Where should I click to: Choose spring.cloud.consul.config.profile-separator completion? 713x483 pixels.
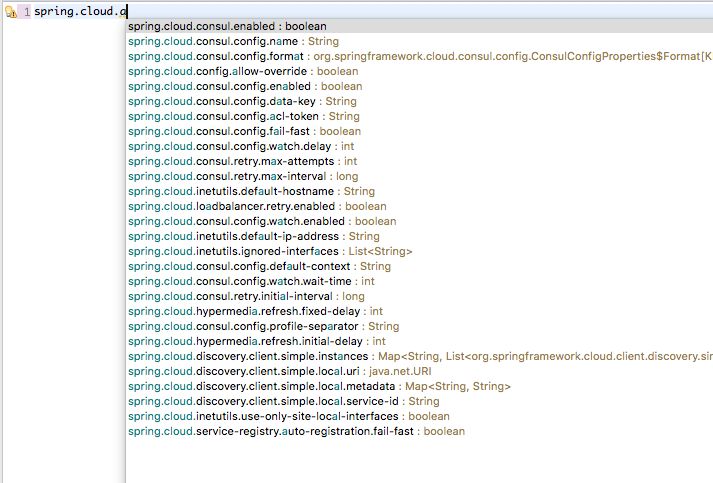point(419,327)
